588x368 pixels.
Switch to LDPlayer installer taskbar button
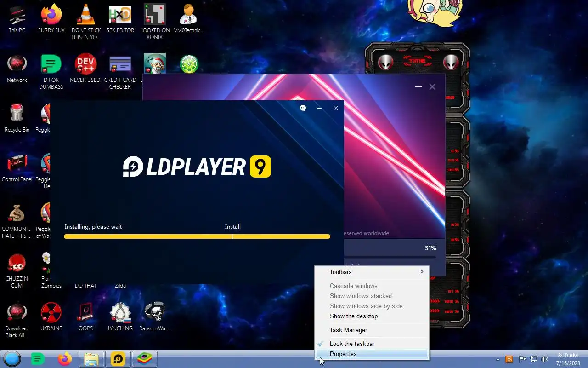tap(118, 359)
